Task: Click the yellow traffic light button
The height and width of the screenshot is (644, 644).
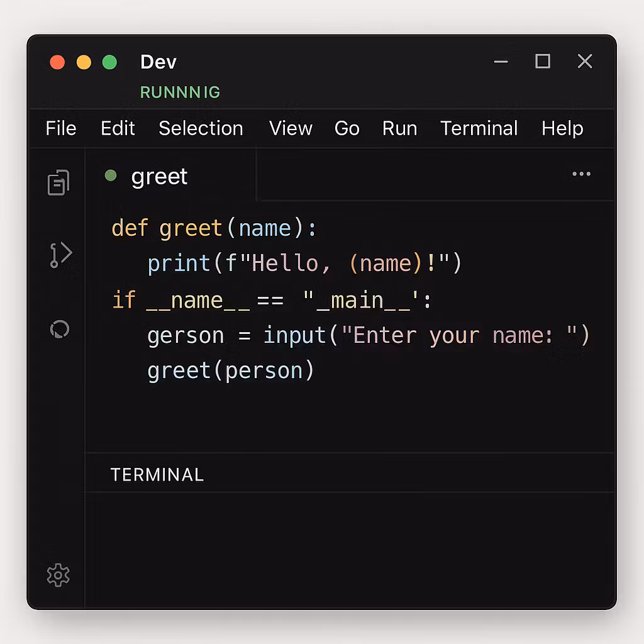Action: pos(84,62)
